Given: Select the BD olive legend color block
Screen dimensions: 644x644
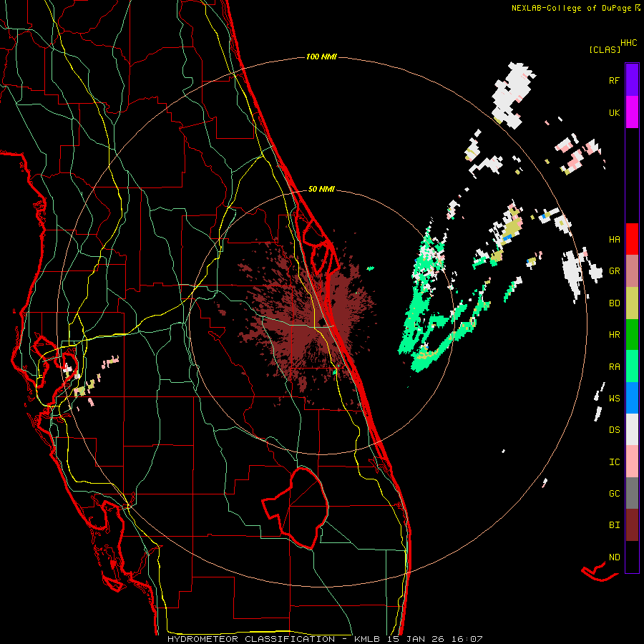Looking at the screenshot, I should click(x=632, y=303).
